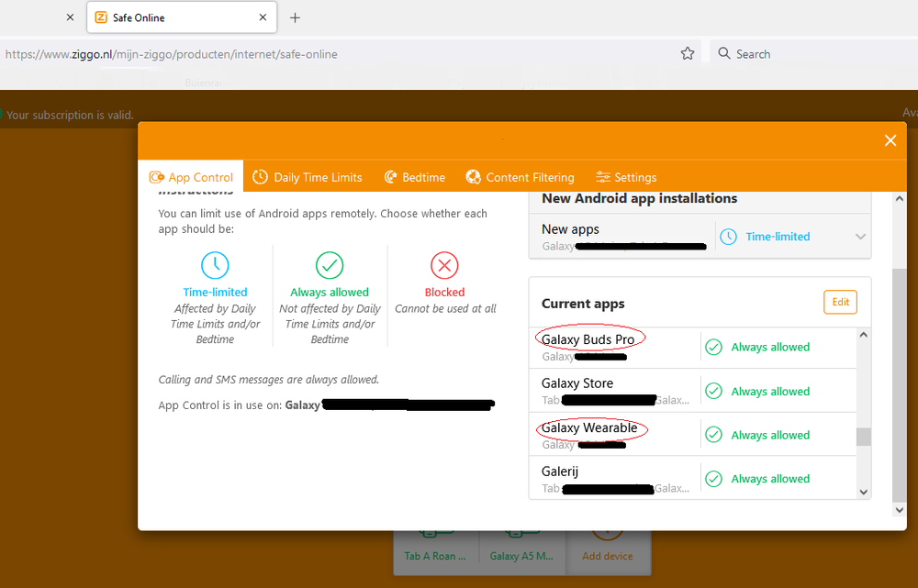Screen dimensions: 918x588
Task: Select the Tab A Roan device tile
Action: pos(435,553)
